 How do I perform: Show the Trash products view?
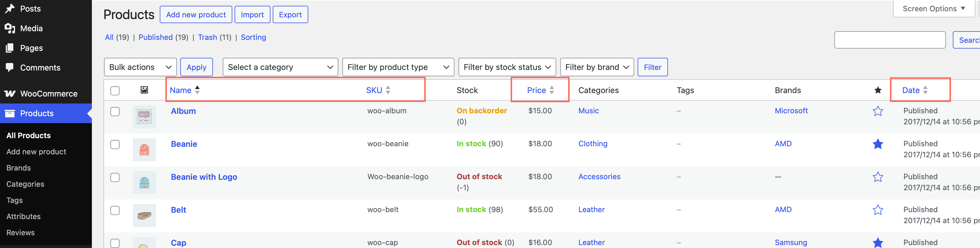pyautogui.click(x=207, y=37)
